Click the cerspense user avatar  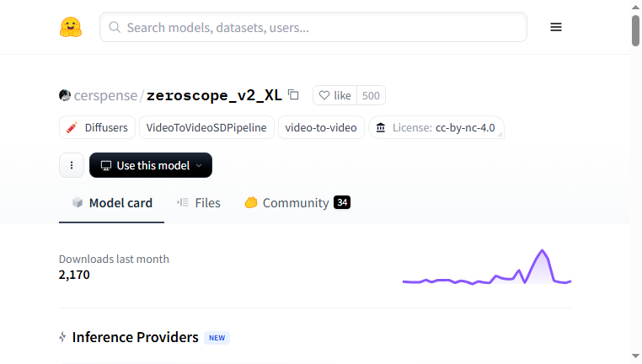click(x=65, y=95)
